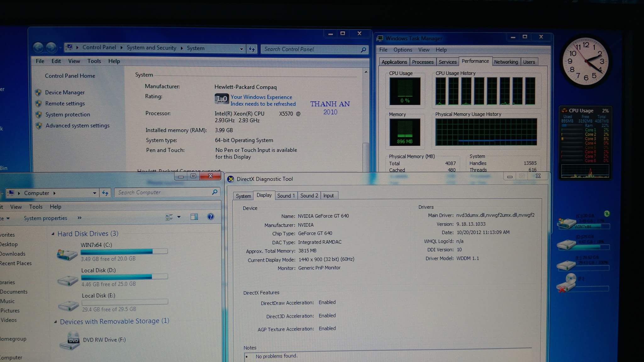Click refresh button beside Control Panel address bar
The width and height of the screenshot is (644, 362).
[x=252, y=49]
